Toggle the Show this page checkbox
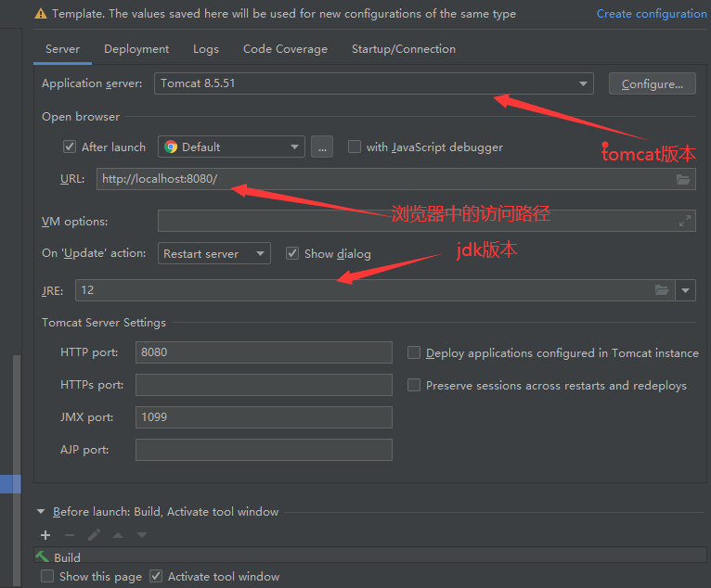 point(47,576)
